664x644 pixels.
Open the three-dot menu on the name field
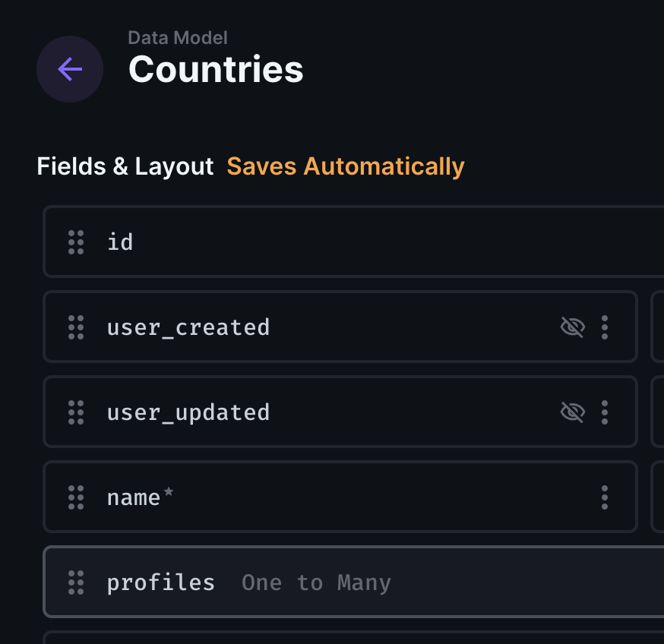click(x=605, y=497)
